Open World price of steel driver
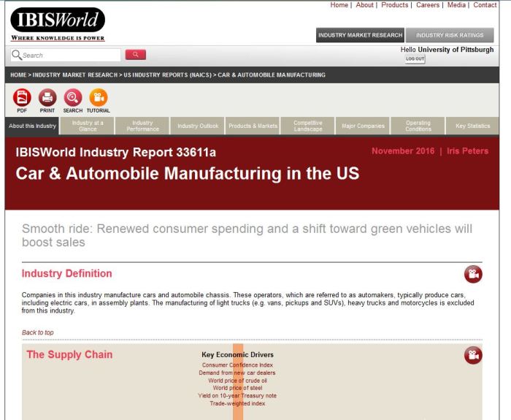 click(x=237, y=388)
